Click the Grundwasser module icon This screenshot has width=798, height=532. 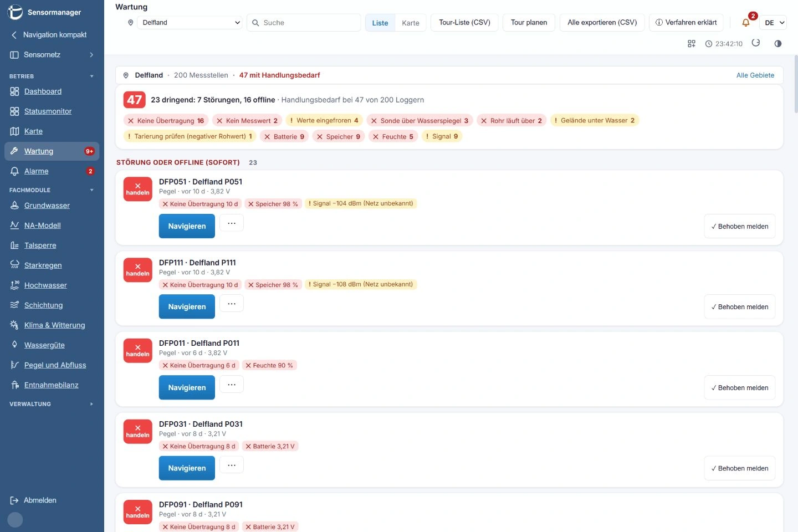tap(14, 206)
